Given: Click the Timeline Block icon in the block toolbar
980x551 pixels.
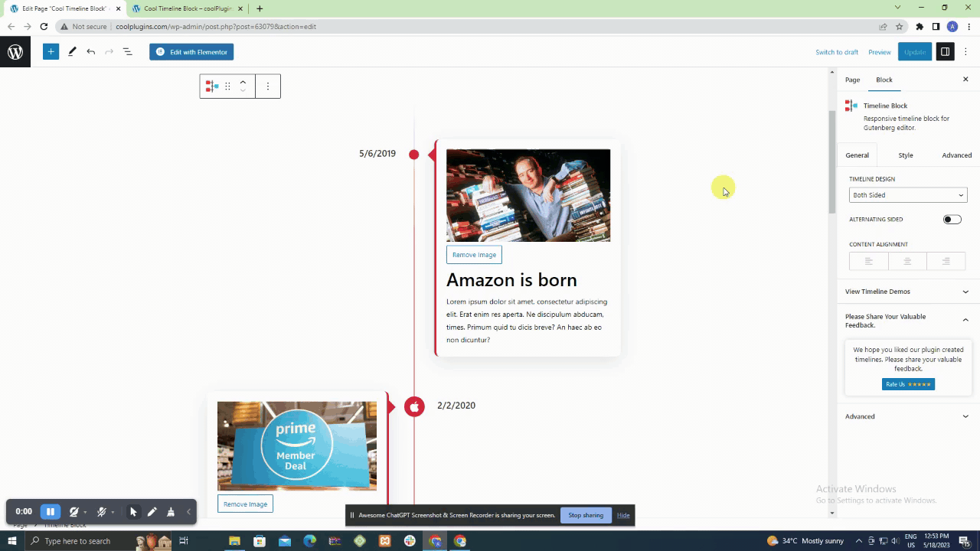Looking at the screenshot, I should 212,86.
